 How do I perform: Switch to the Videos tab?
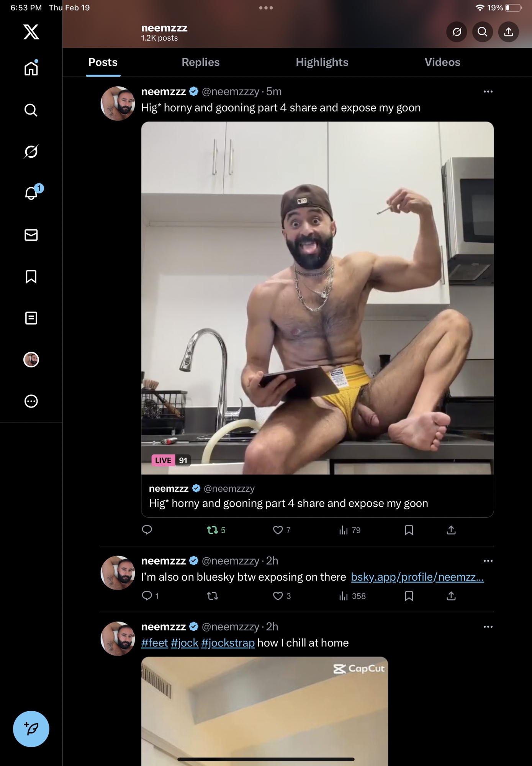442,62
